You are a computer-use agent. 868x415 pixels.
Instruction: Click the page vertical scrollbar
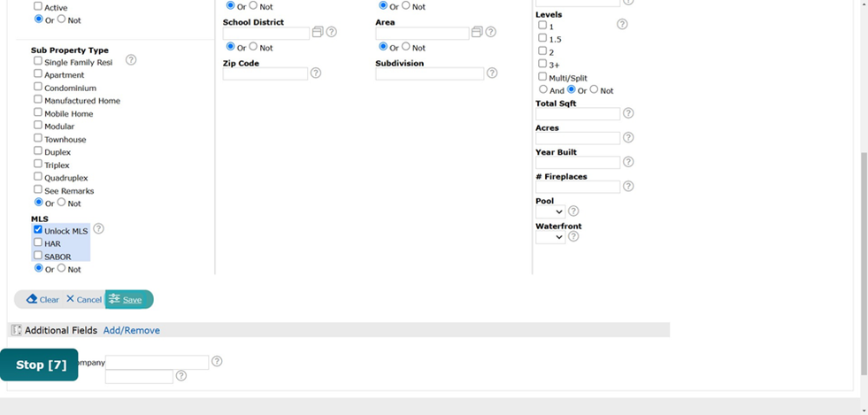click(x=864, y=265)
